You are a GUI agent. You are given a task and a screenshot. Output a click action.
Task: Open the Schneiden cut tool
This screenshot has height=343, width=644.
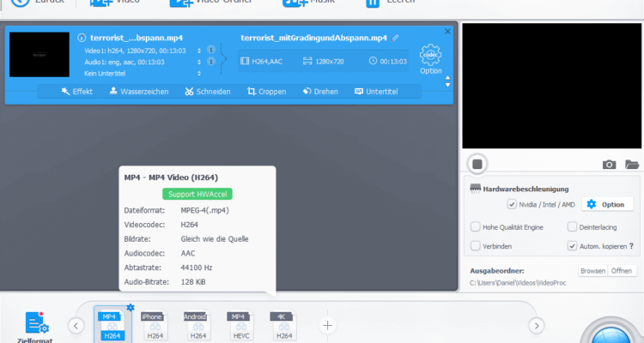pos(207,91)
